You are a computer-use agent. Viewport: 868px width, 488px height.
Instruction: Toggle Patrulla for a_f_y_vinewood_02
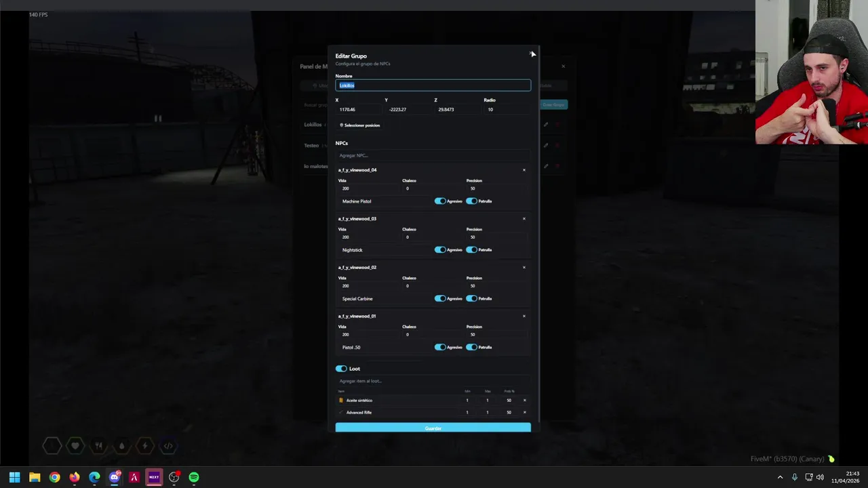[471, 299]
